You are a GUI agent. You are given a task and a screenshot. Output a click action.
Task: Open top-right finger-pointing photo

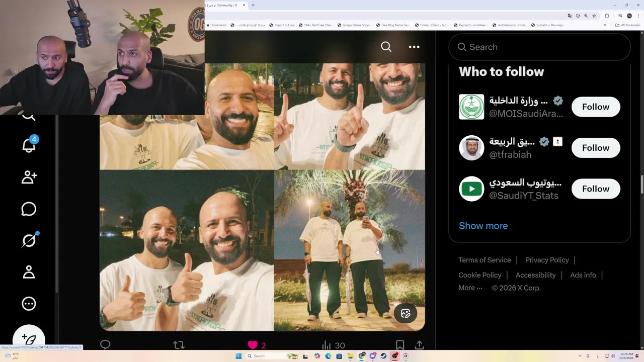click(x=350, y=116)
